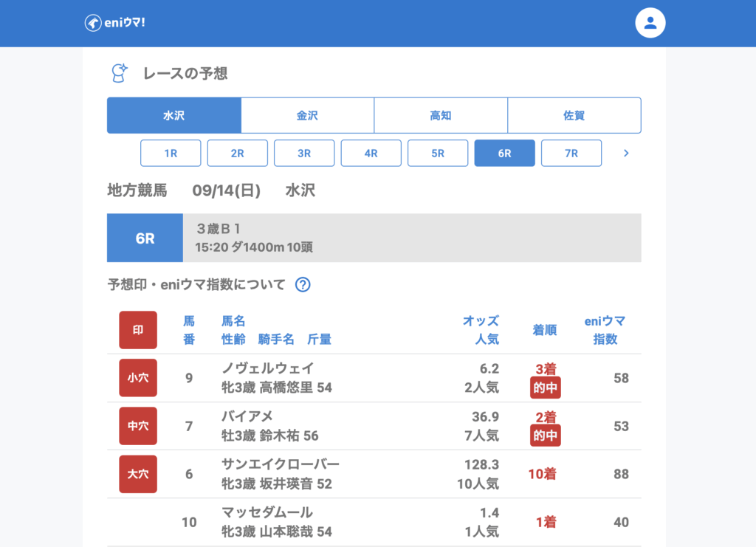Click the 的中 badge for バイアメ
Screen dimensions: 756x547
click(545, 436)
